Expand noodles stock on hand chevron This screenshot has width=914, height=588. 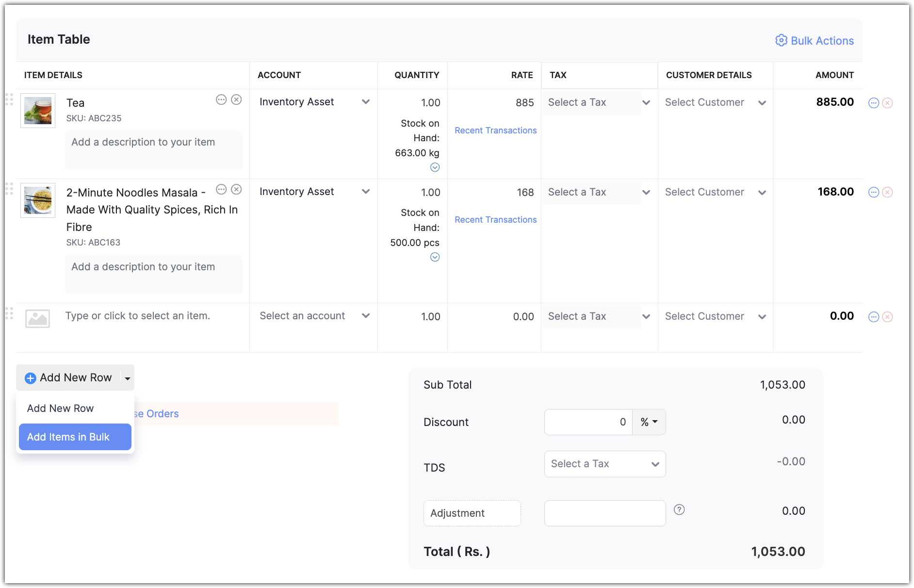tap(435, 257)
